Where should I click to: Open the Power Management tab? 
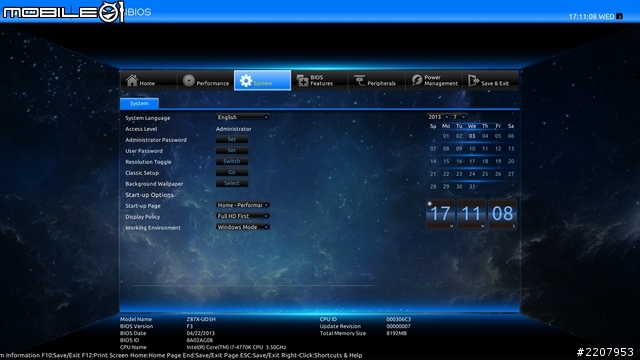coord(433,80)
